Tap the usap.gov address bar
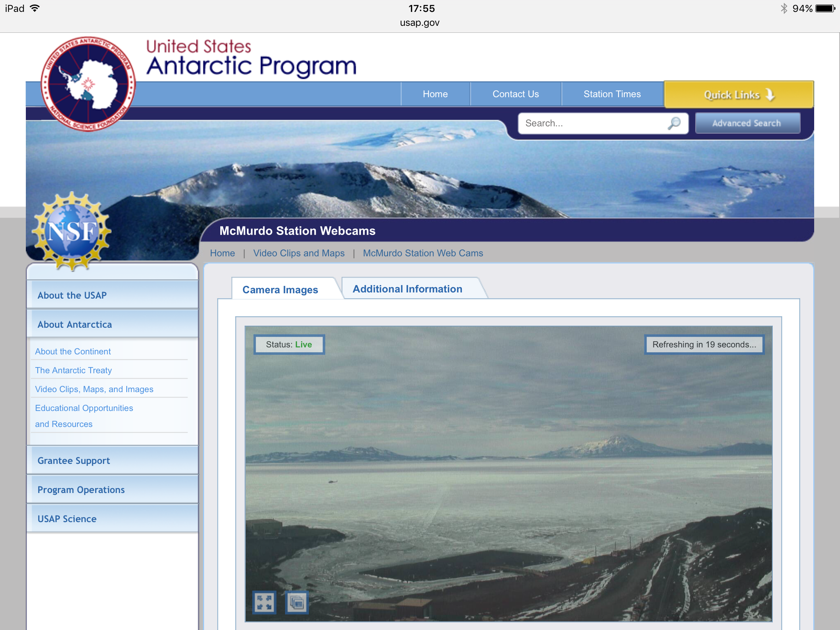 coord(420,23)
